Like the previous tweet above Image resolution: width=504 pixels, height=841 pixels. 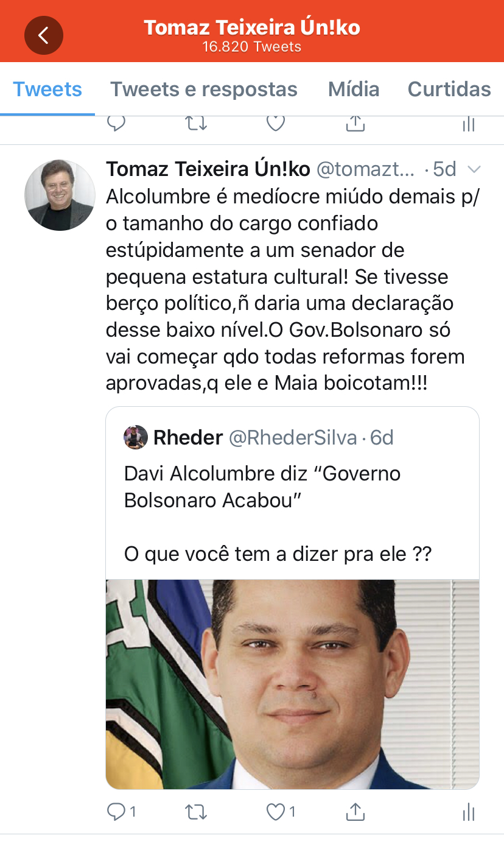[276, 124]
